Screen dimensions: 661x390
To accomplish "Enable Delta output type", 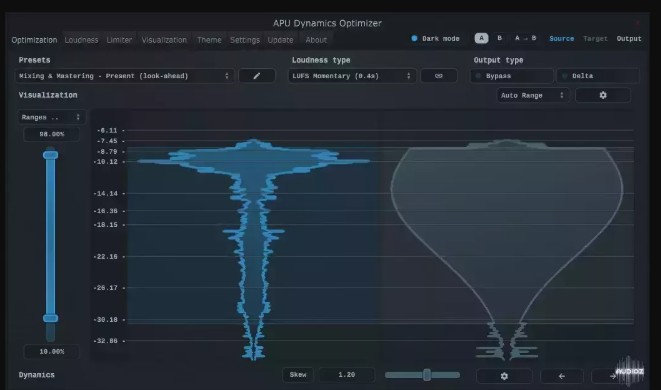I will [x=598, y=76].
